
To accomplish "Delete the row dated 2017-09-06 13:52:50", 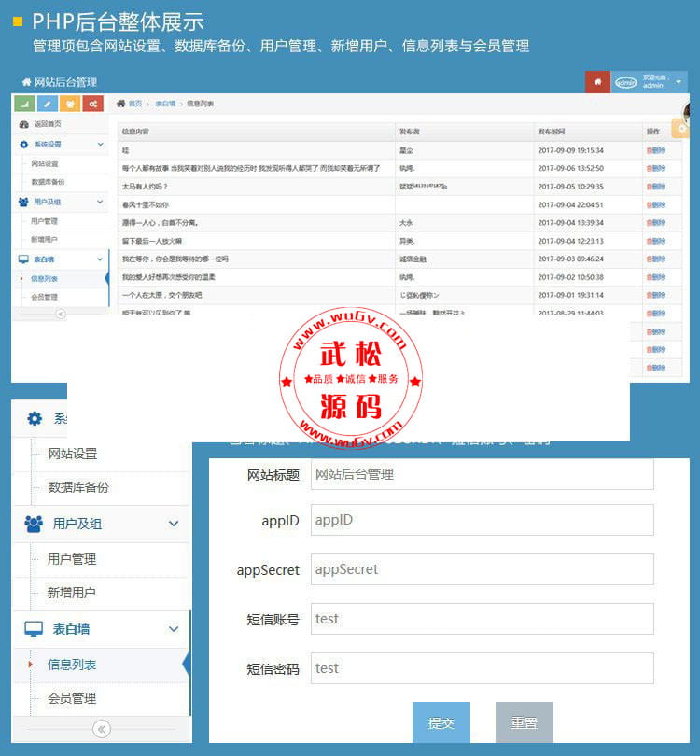I will coord(655,168).
